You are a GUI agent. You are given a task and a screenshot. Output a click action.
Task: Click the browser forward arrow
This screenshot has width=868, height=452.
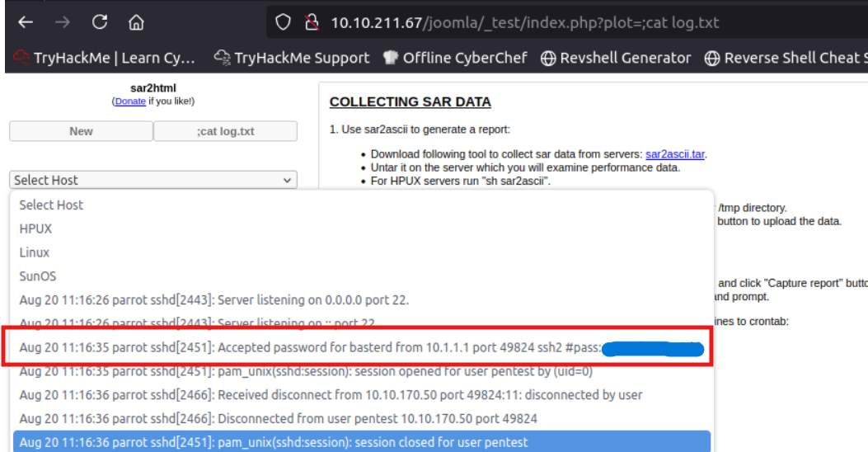[63, 23]
